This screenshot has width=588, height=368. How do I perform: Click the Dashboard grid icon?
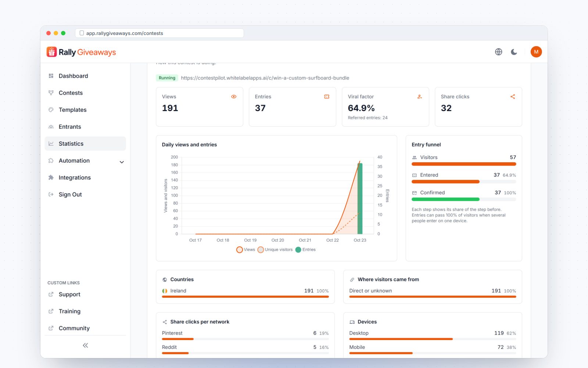[51, 76]
